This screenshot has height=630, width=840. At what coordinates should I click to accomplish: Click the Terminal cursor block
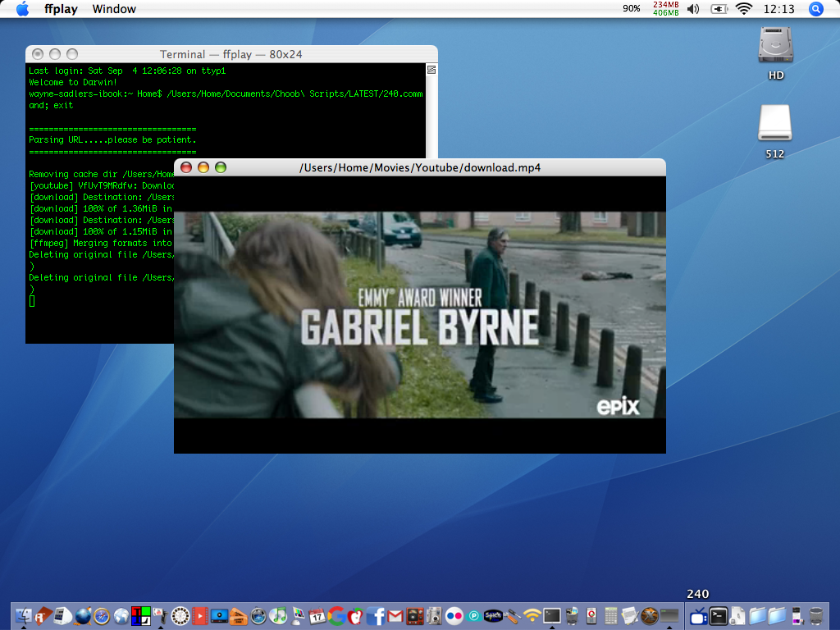(32, 301)
